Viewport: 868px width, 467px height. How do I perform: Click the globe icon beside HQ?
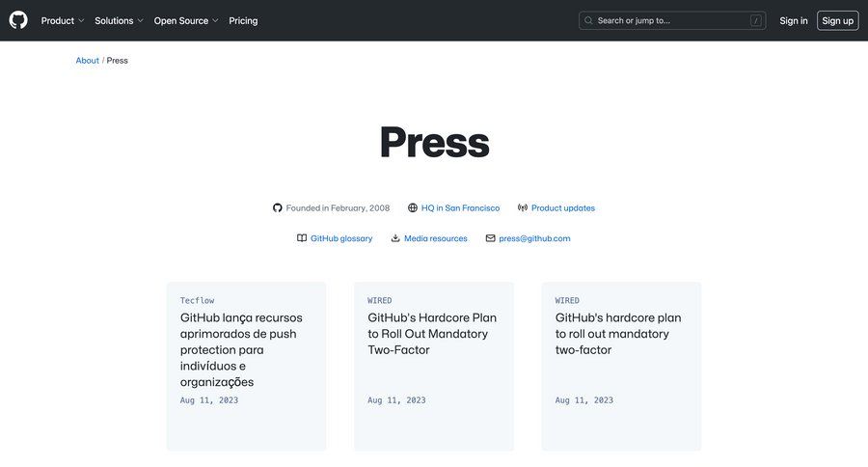click(x=413, y=207)
